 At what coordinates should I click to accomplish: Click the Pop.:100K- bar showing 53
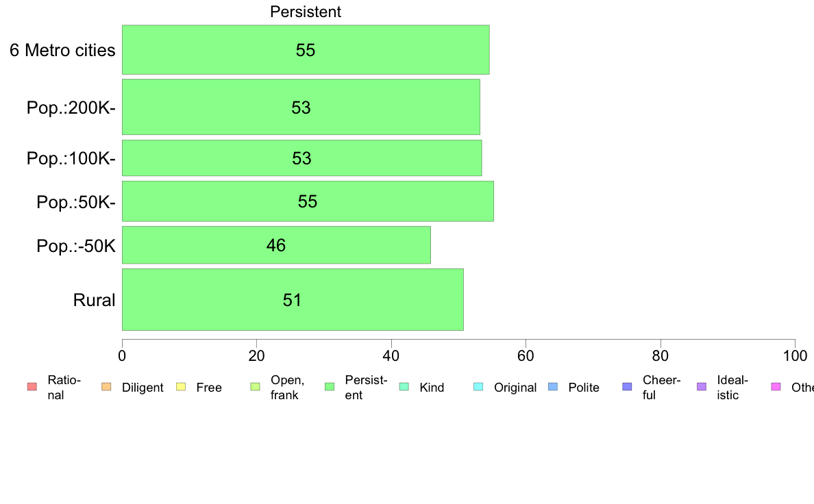(x=302, y=157)
